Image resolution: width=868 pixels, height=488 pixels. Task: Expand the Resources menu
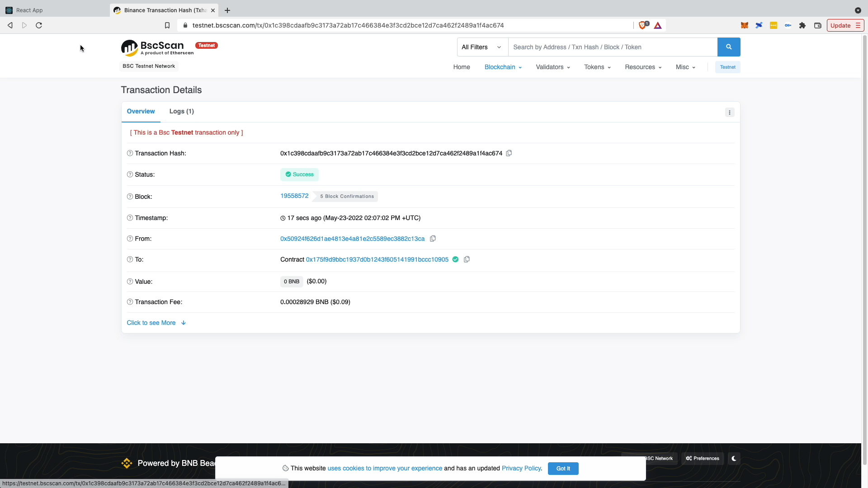pyautogui.click(x=643, y=67)
